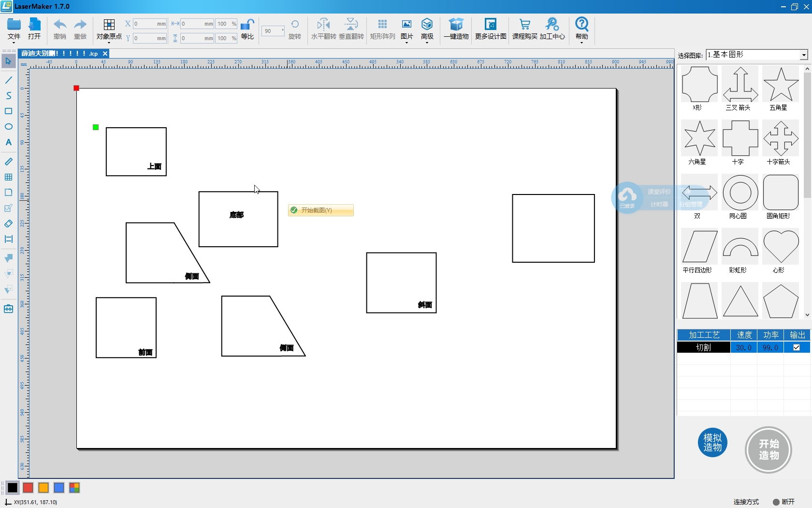Select the eraser tool in sidebar
The width and height of the screenshot is (812, 508).
click(x=8, y=224)
